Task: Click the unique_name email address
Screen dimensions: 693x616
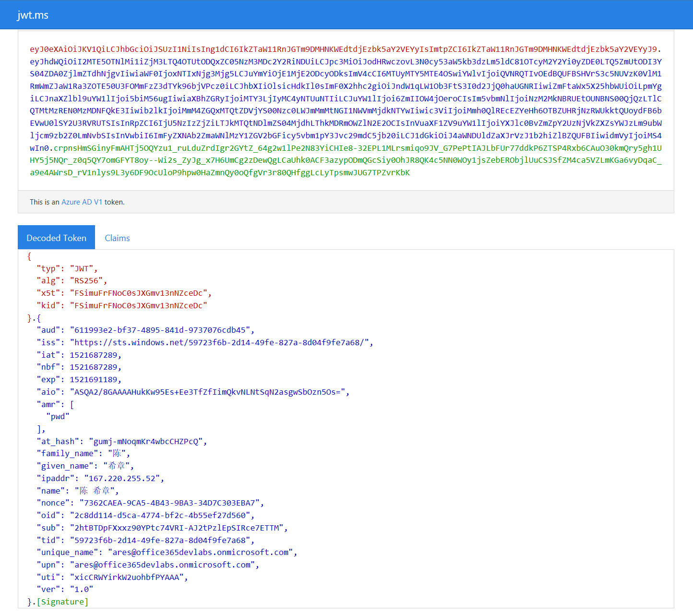Action: tap(201, 553)
